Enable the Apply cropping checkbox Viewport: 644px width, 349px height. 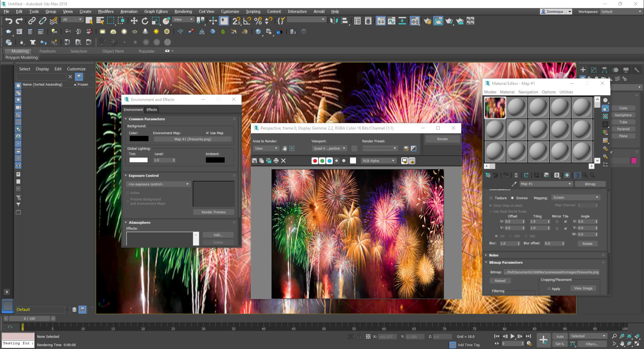[x=549, y=289]
